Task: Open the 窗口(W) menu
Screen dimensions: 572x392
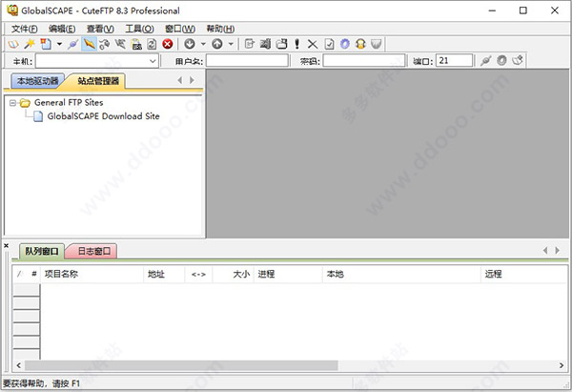Action: tap(180, 29)
